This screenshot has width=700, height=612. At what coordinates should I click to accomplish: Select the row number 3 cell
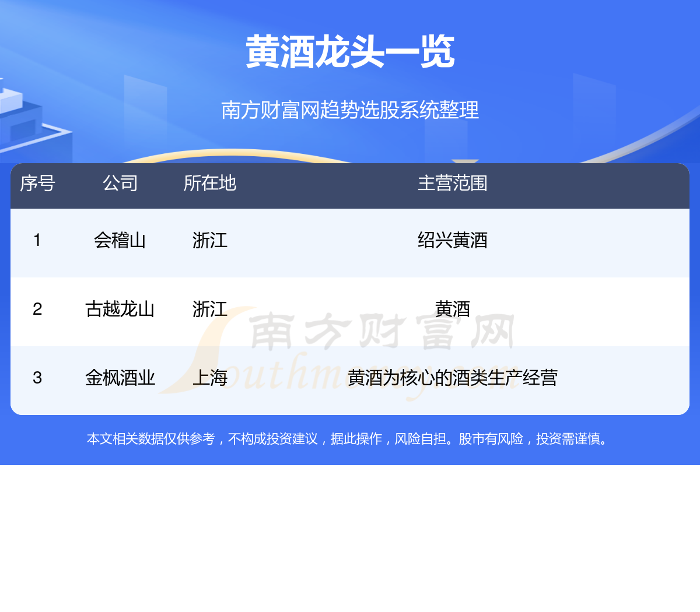tap(37, 378)
